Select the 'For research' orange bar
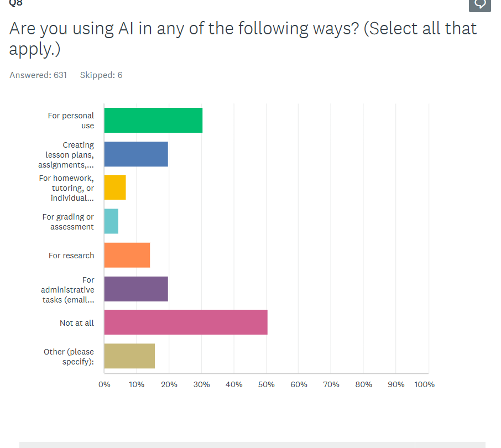Screen dimensions: 501x448 (126, 255)
